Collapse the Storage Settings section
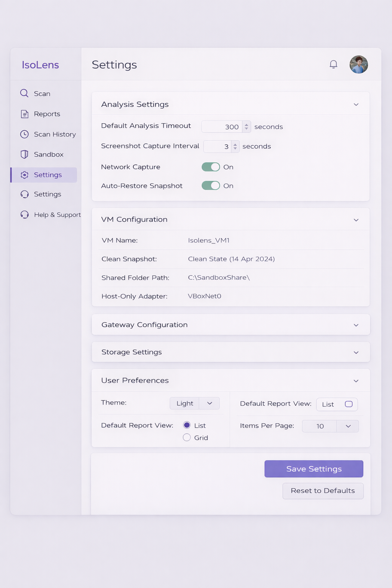Image resolution: width=392 pixels, height=588 pixels. 356,352
